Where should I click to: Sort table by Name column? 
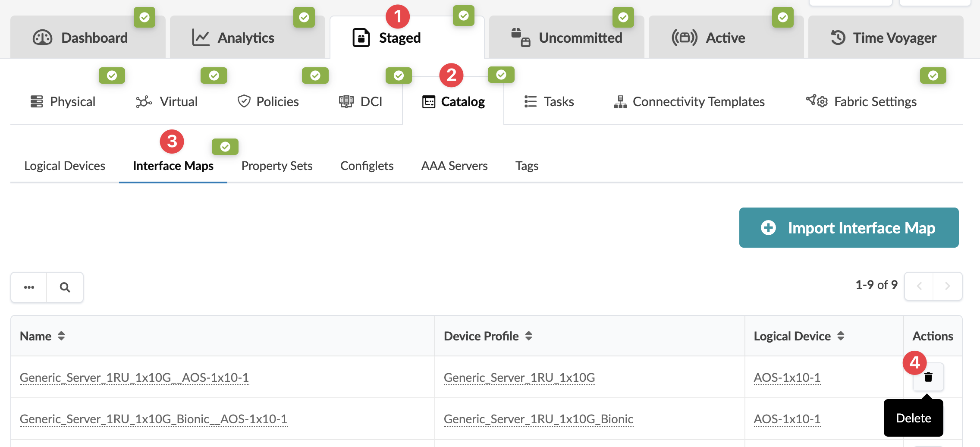point(61,336)
